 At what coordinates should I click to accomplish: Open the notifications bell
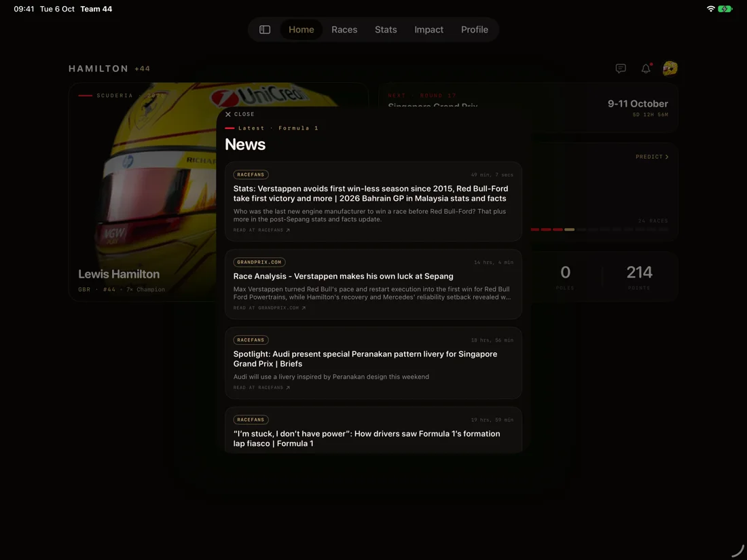pos(646,69)
